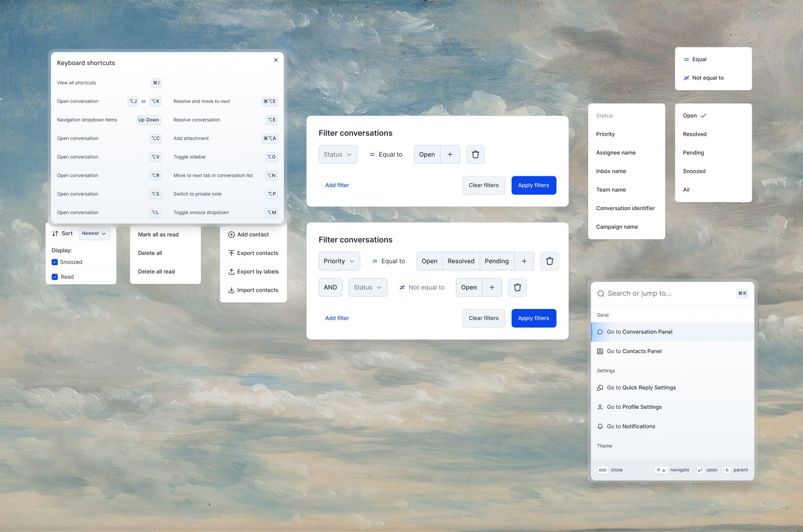Click the Import contacts download icon
803x532 pixels.
point(231,290)
